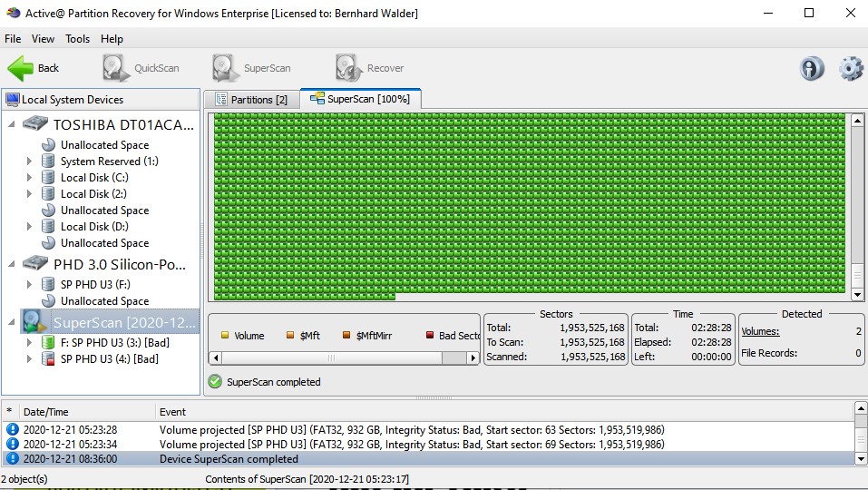Open the File menu
868x490 pixels.
tap(13, 39)
